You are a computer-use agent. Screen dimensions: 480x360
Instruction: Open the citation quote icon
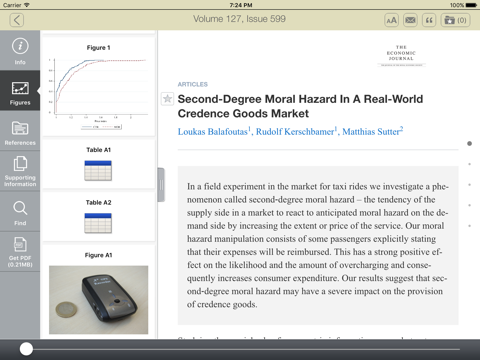click(429, 20)
